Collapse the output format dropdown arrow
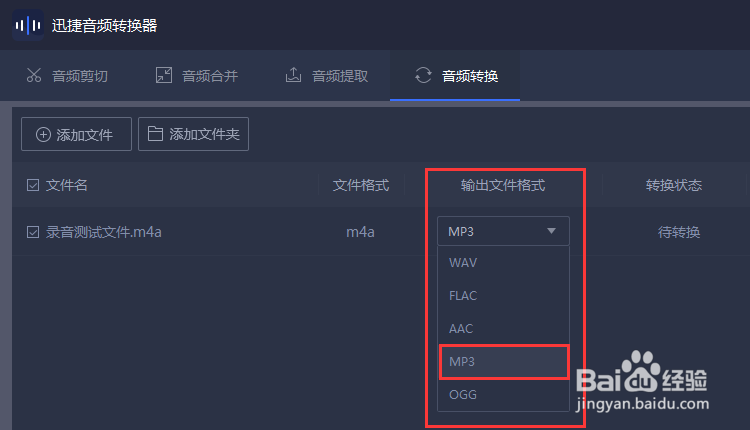 click(x=551, y=231)
